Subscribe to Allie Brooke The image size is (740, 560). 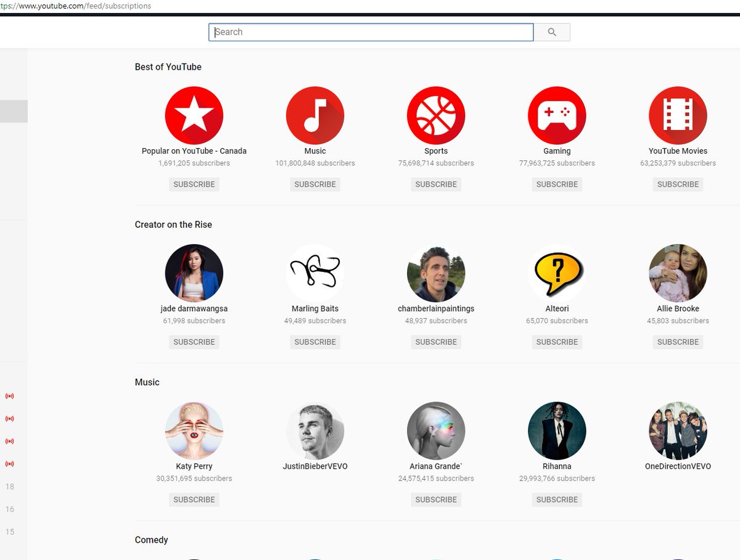[x=678, y=342]
